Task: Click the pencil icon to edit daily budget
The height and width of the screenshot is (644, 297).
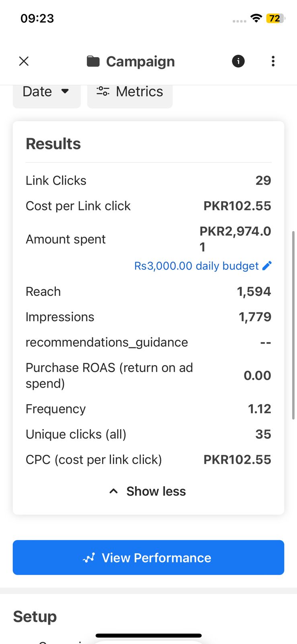Action: (x=267, y=266)
